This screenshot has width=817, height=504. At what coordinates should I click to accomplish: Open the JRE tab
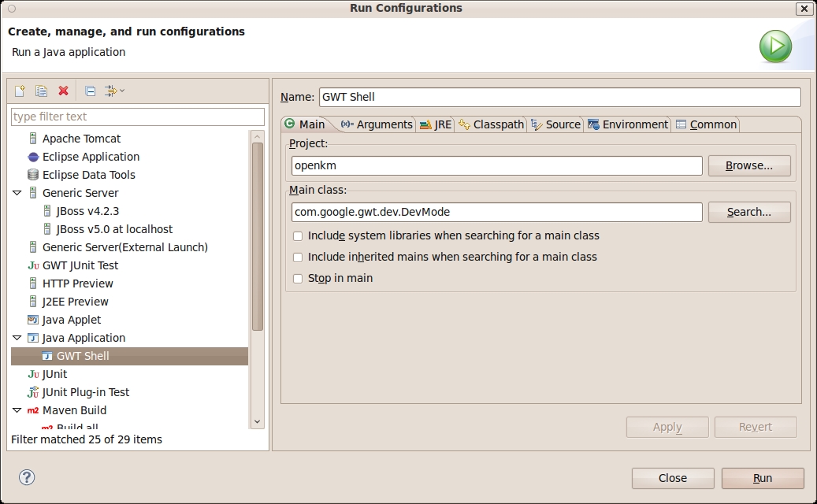[x=436, y=124]
